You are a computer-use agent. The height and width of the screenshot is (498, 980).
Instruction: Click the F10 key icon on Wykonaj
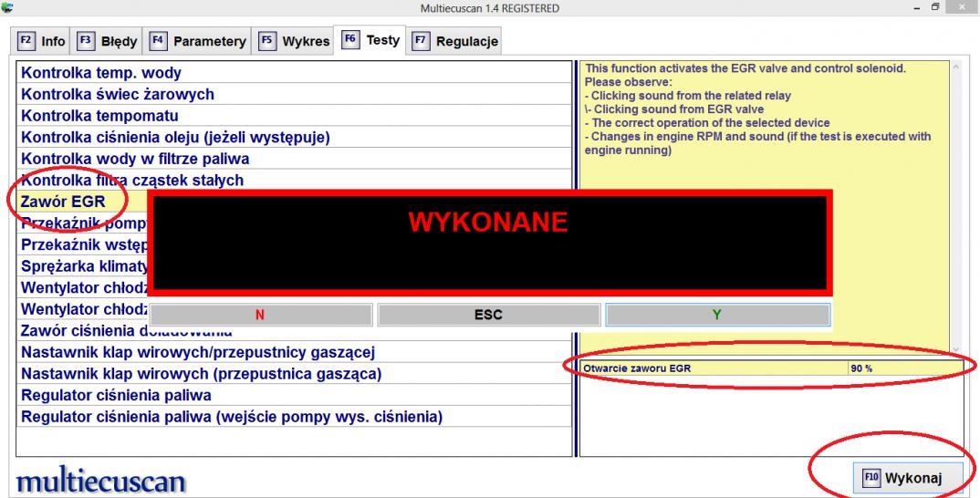tap(871, 478)
